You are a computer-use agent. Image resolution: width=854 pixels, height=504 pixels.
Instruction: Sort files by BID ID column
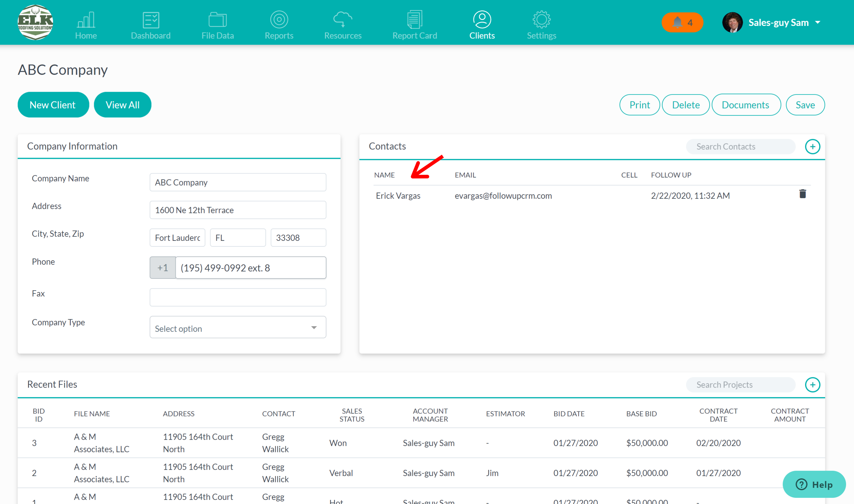pos(39,415)
